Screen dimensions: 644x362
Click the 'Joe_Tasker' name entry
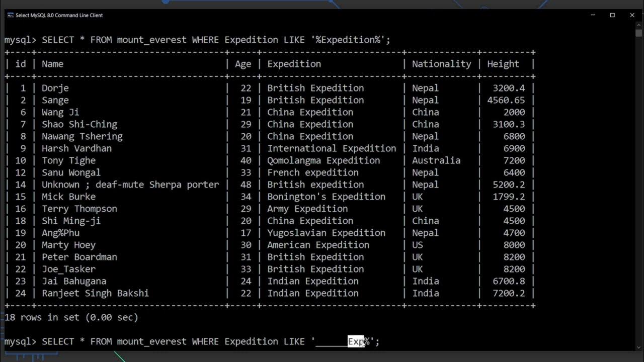[68, 269]
